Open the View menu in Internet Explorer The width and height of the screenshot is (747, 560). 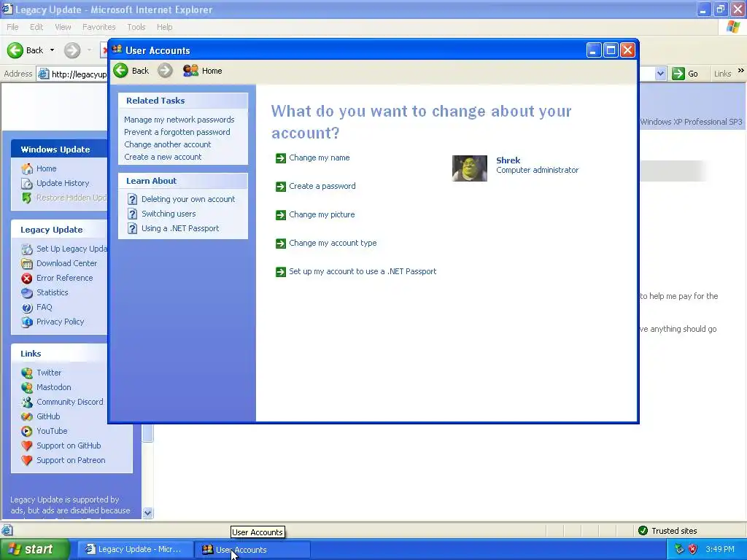tap(63, 27)
